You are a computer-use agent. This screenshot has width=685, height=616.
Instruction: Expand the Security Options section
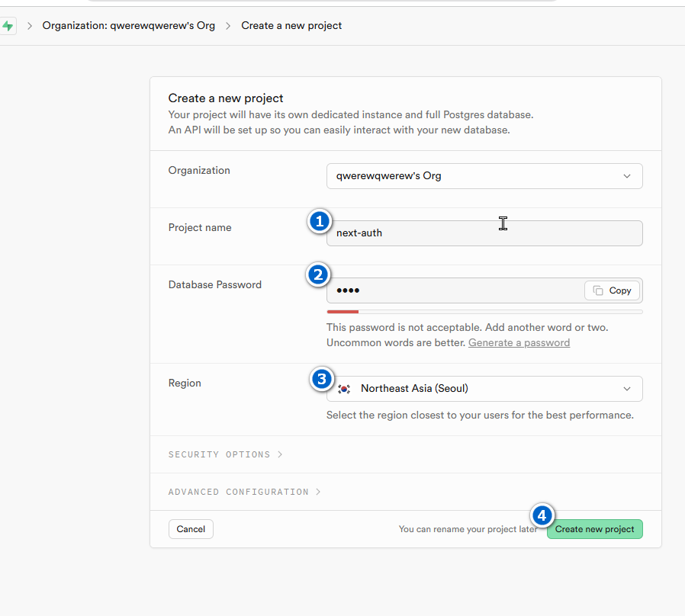click(x=225, y=454)
